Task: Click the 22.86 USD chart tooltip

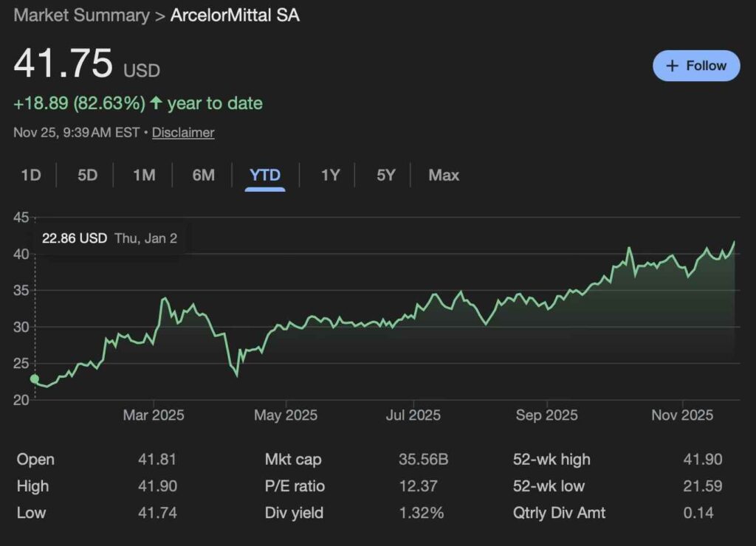Action: point(109,238)
